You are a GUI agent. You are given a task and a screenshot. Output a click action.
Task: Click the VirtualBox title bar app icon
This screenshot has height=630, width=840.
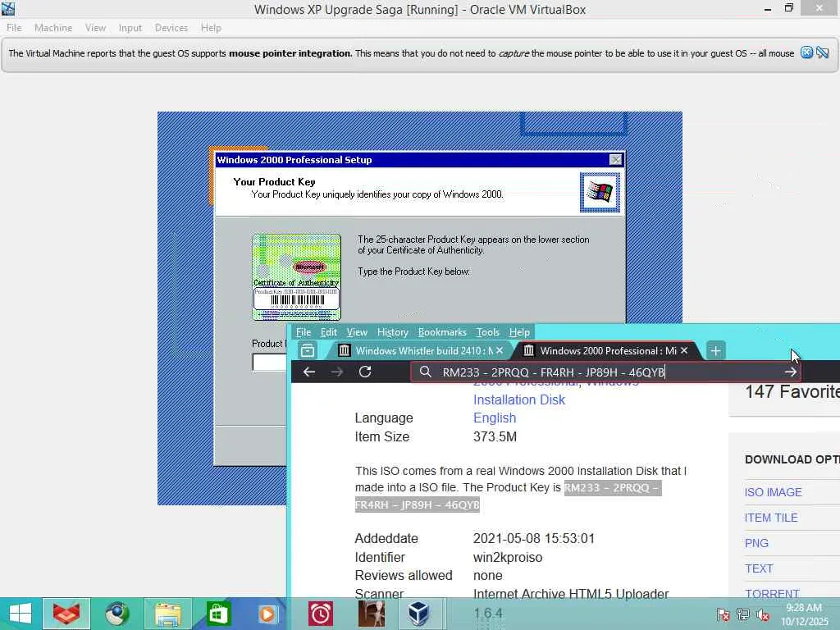click(x=8, y=8)
